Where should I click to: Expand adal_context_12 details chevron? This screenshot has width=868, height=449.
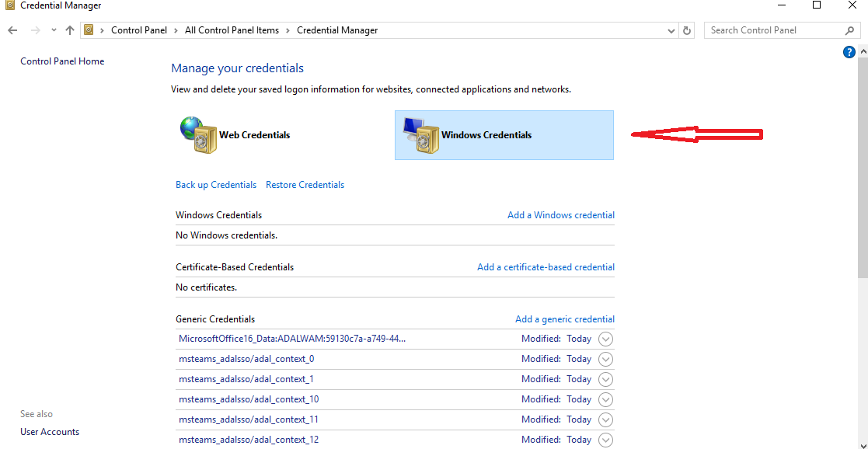606,440
